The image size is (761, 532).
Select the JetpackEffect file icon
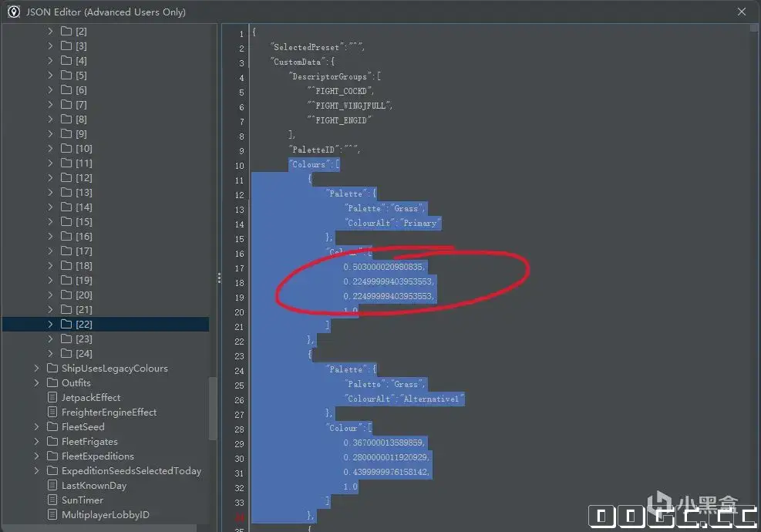pyautogui.click(x=52, y=398)
